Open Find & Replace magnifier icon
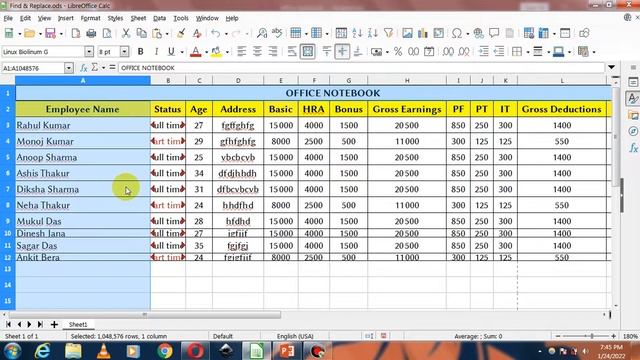 [x=262, y=33]
